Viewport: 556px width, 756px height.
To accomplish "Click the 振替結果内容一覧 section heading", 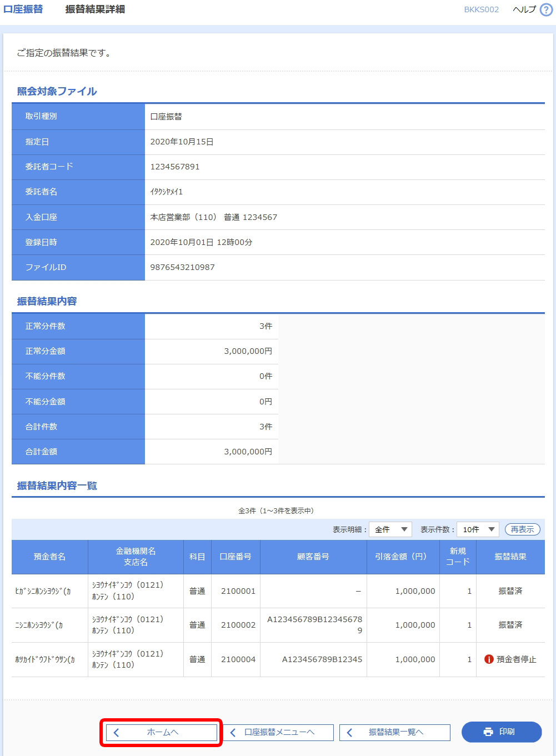I will click(57, 485).
